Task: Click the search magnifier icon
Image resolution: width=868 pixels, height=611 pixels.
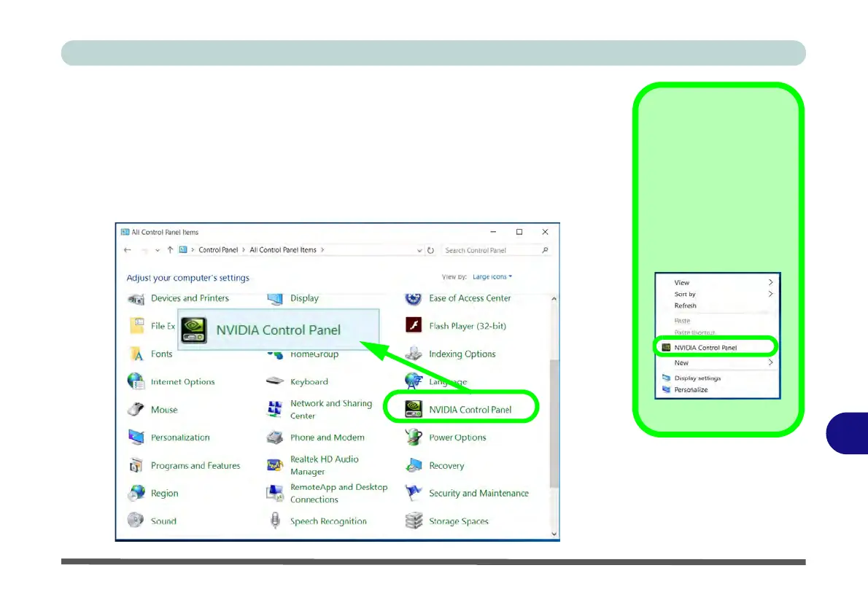Action: [x=546, y=250]
